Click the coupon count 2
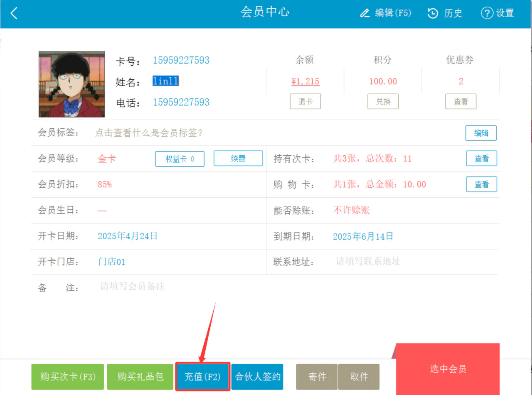The width and height of the screenshot is (532, 395). [x=461, y=81]
